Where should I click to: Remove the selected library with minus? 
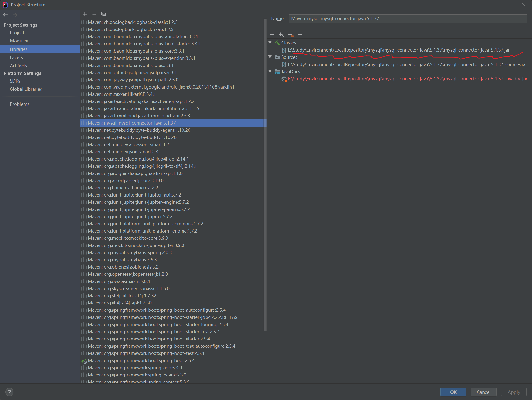[94, 14]
